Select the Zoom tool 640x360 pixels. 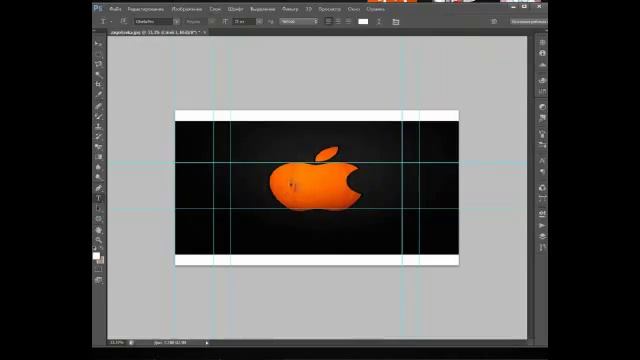point(98,240)
